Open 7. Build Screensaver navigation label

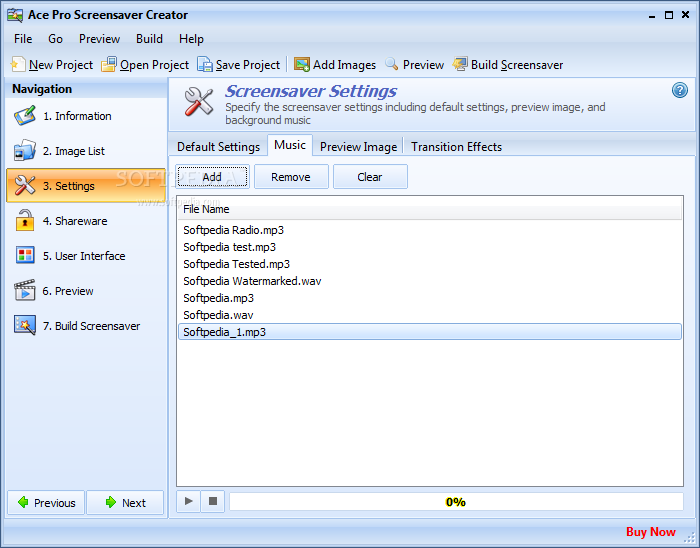tap(92, 326)
